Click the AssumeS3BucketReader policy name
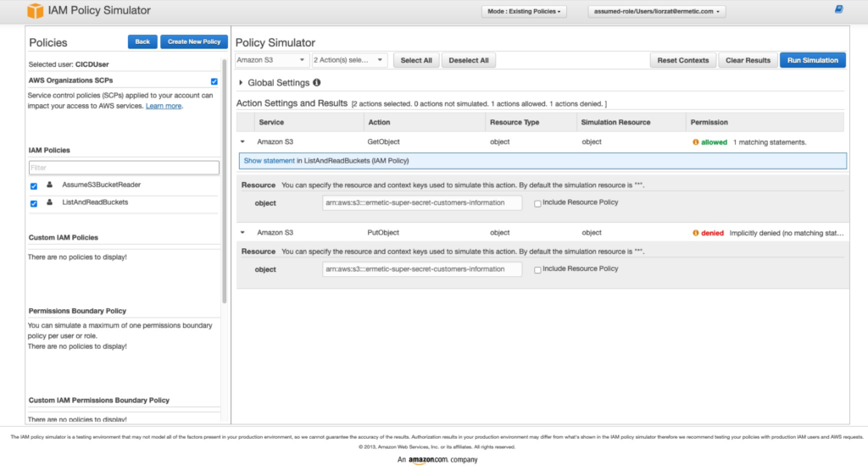868x476 pixels. [102, 185]
